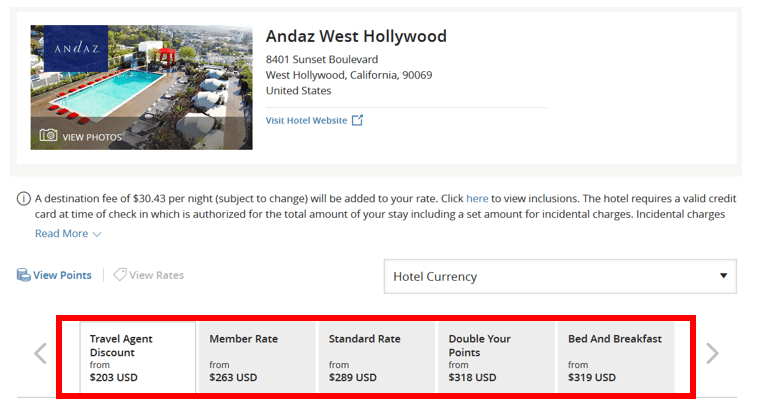Screen dimensions: 769x417
Task: Click the external link icon beside Visit Hotel Website
Action: (358, 120)
